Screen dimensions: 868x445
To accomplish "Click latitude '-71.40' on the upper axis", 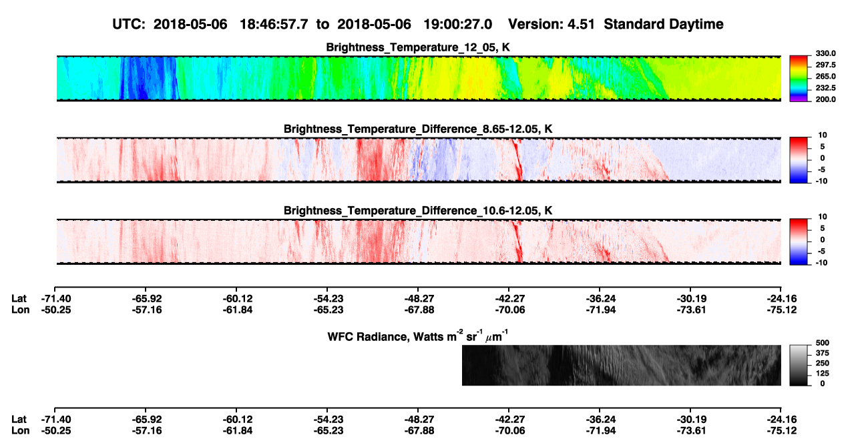I will (x=55, y=298).
